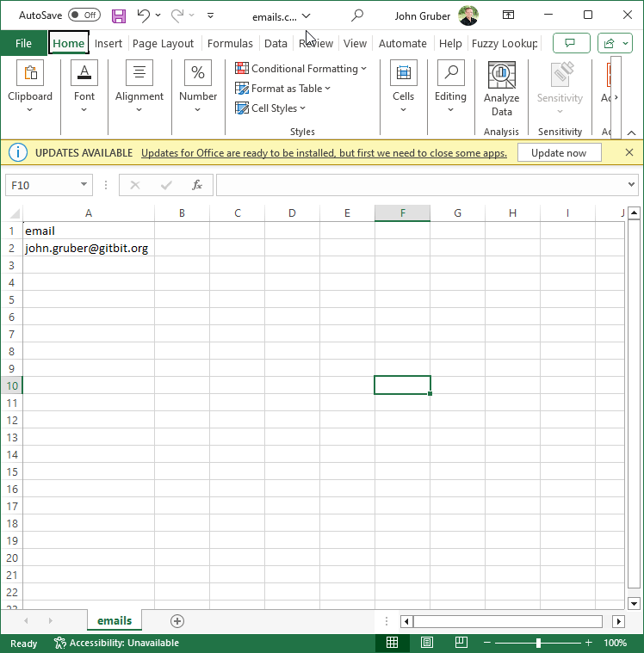This screenshot has width=644, height=653.
Task: Open the Fuzzy Lookup tab
Action: pyautogui.click(x=505, y=43)
